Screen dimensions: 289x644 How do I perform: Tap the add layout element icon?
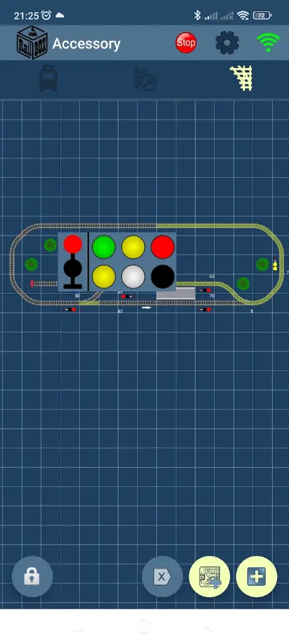(x=209, y=577)
